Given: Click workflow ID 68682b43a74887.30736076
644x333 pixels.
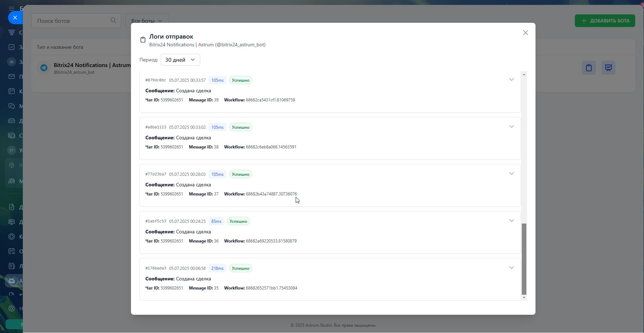Looking at the screenshot, I should [271, 194].
